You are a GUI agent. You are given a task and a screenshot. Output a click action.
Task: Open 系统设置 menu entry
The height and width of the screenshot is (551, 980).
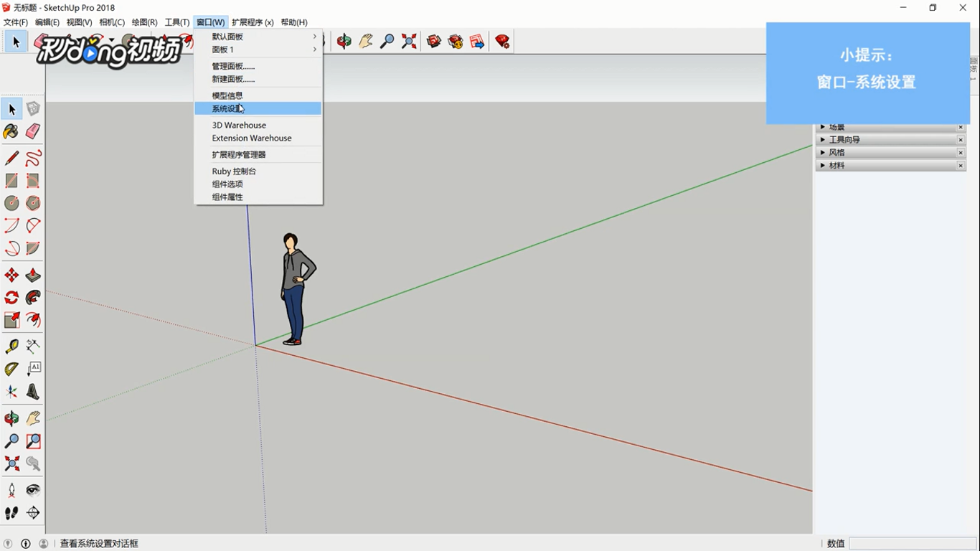[x=258, y=108]
